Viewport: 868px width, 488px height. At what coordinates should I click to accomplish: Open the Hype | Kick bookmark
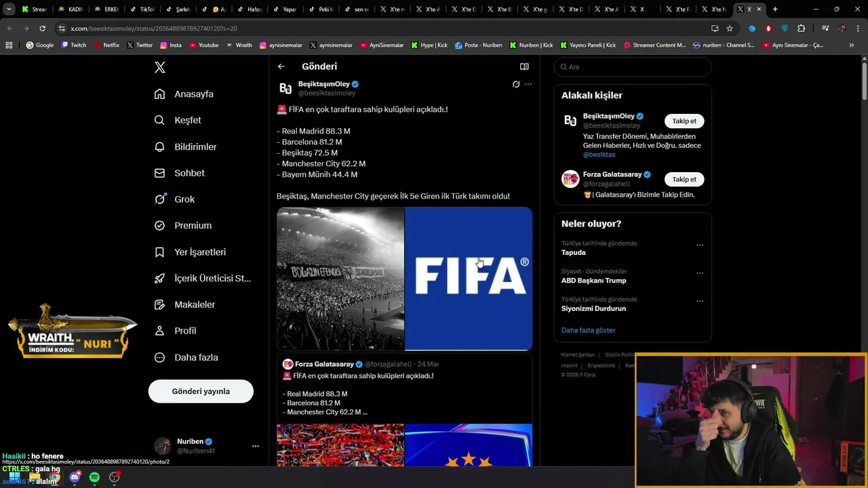(429, 45)
